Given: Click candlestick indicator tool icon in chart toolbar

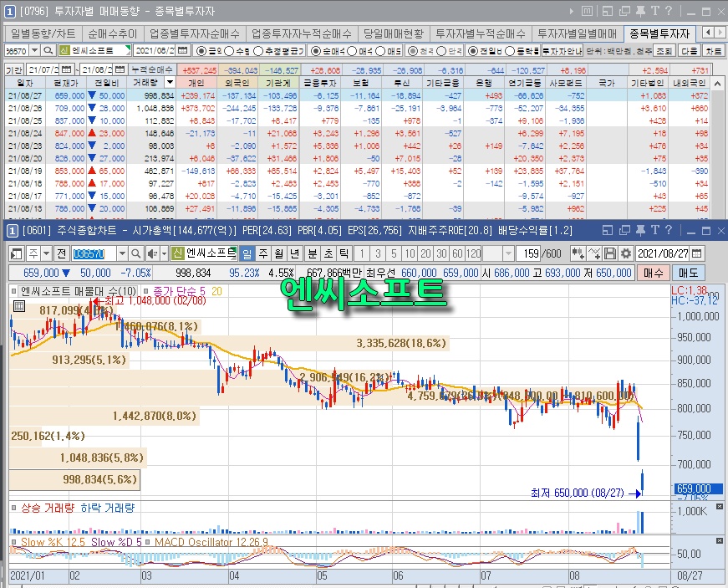Looking at the screenshot, I should [x=578, y=253].
